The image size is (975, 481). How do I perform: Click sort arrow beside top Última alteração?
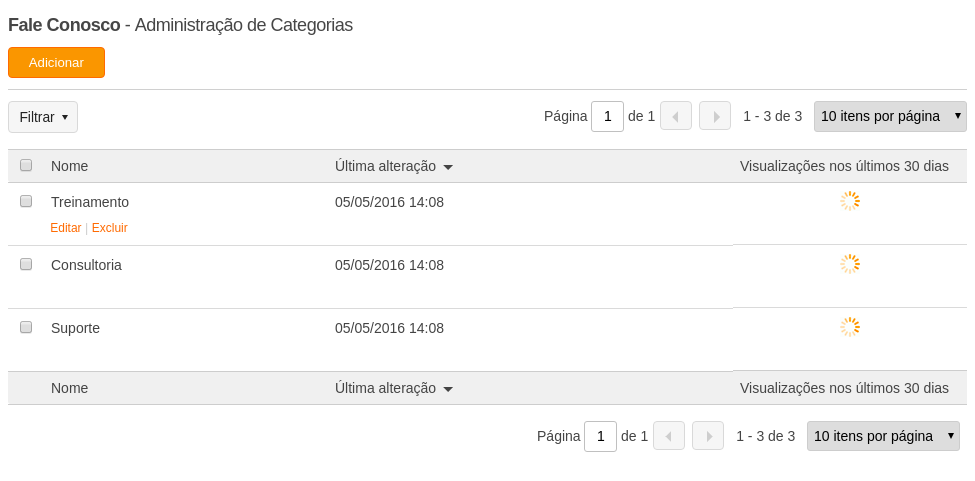point(448,167)
